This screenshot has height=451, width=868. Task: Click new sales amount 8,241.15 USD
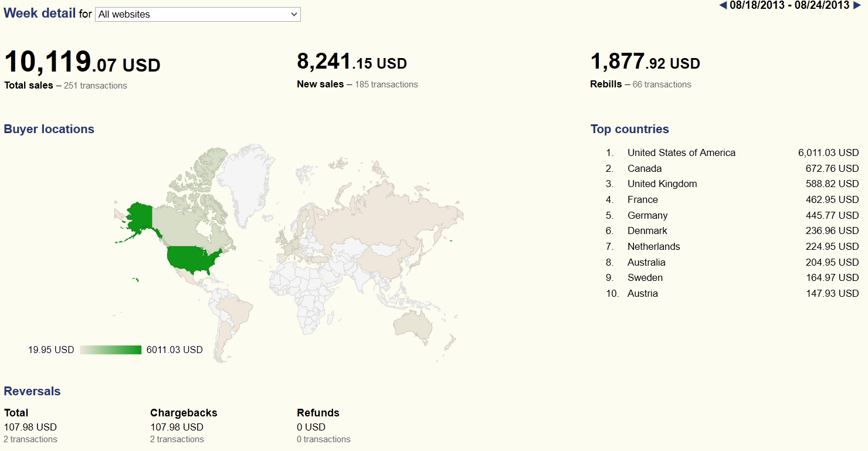[x=352, y=62]
